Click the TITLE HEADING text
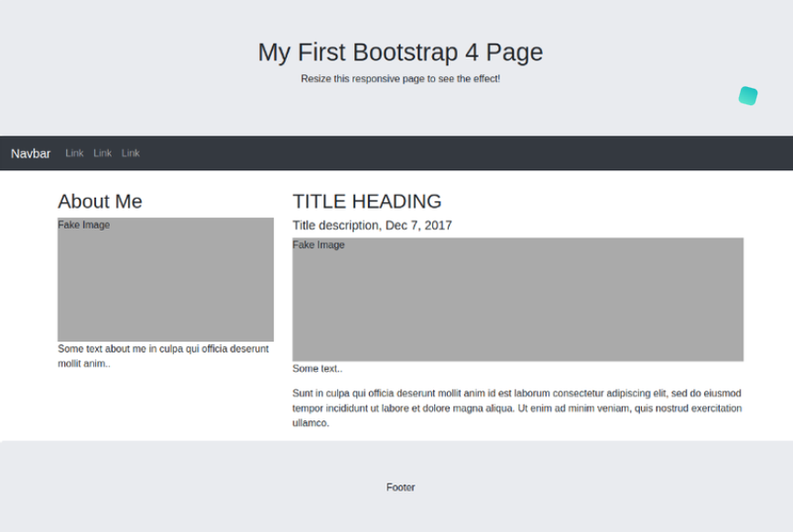Screen dimensions: 793x532 pos(366,201)
